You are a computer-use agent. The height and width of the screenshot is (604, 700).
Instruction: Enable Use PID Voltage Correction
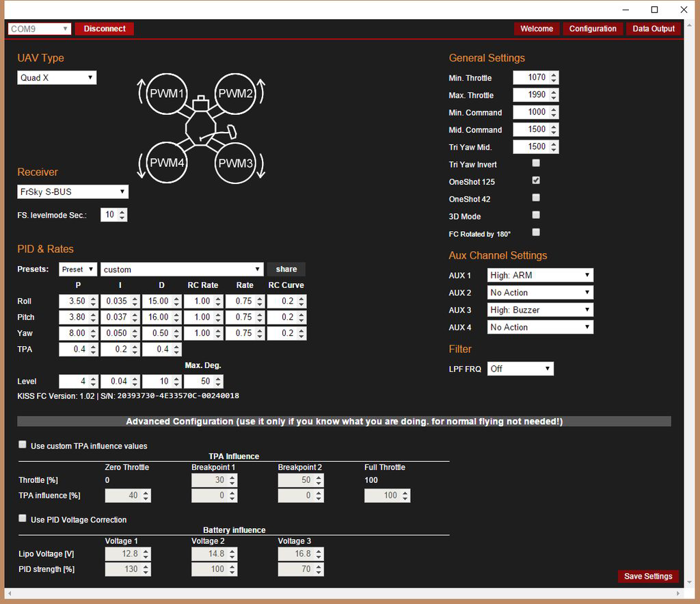click(x=23, y=518)
